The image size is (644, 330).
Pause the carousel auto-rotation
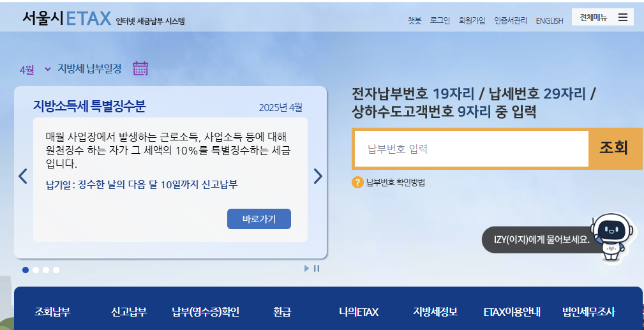pos(316,268)
